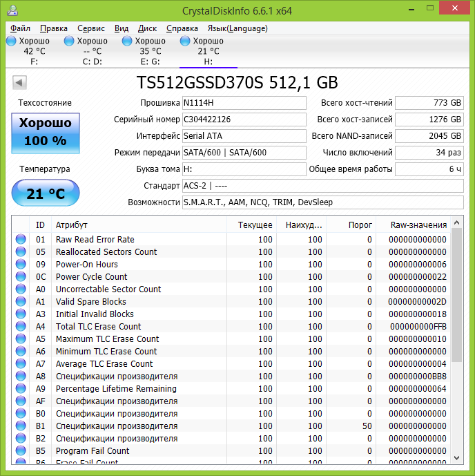Select the H: disk status orb
The height and width of the screenshot is (476, 475).
coord(185,41)
